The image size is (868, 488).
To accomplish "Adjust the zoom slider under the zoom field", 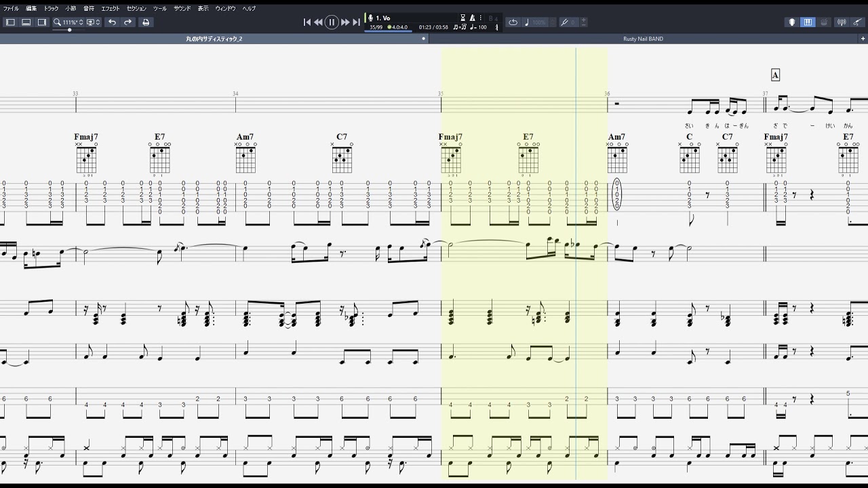I will point(69,30).
